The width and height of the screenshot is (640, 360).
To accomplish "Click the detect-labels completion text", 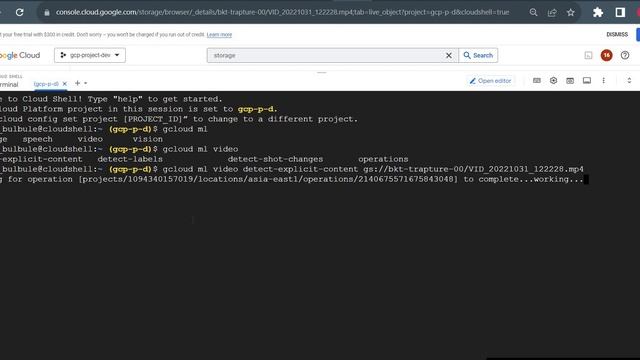I will pyautogui.click(x=130, y=159).
